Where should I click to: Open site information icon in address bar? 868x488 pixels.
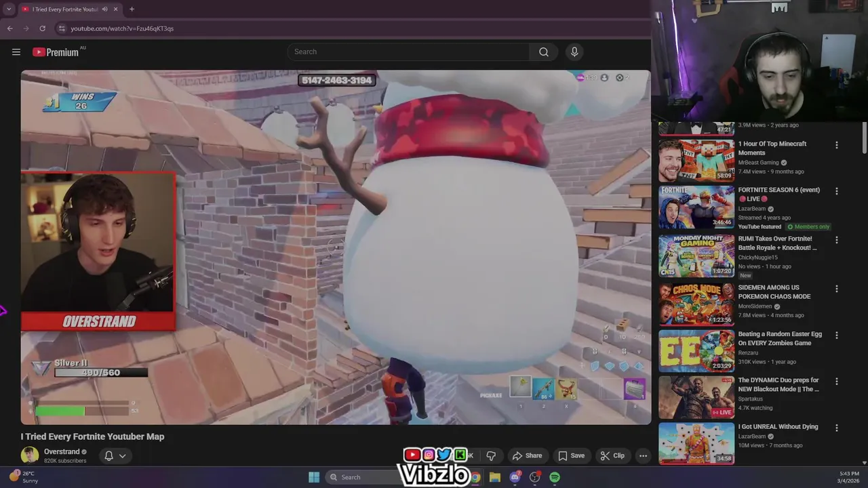62,28
